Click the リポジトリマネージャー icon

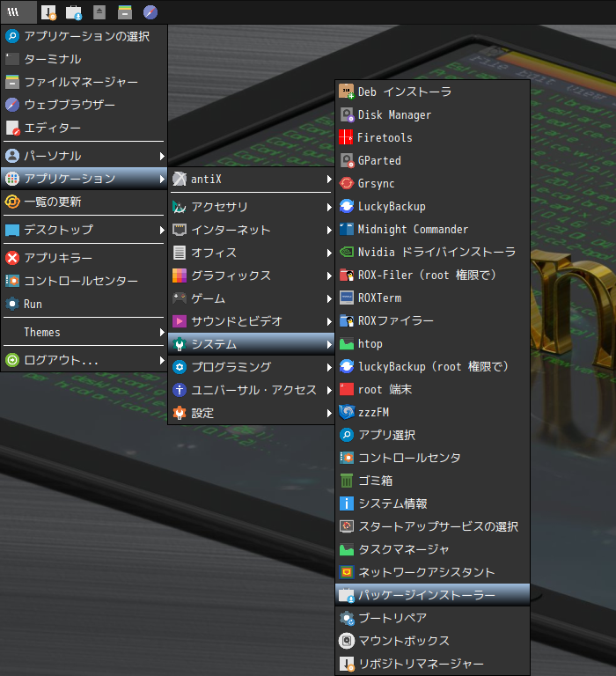pos(346,664)
